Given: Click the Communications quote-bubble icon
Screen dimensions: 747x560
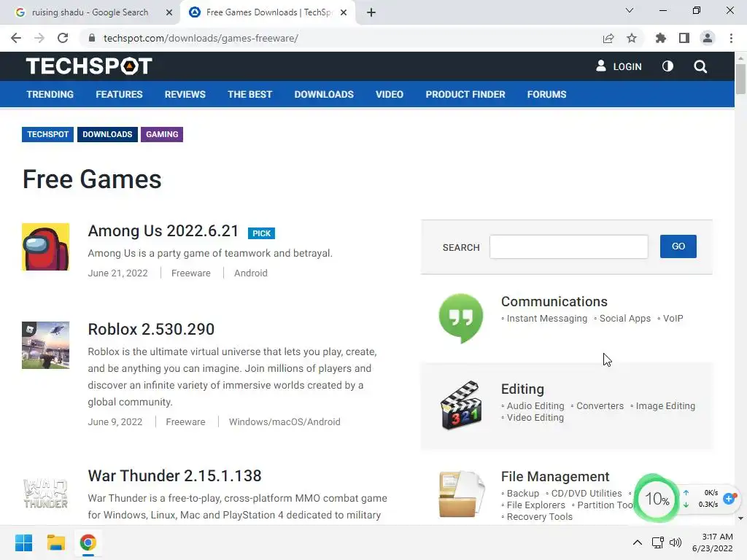Looking at the screenshot, I should pyautogui.click(x=461, y=318).
